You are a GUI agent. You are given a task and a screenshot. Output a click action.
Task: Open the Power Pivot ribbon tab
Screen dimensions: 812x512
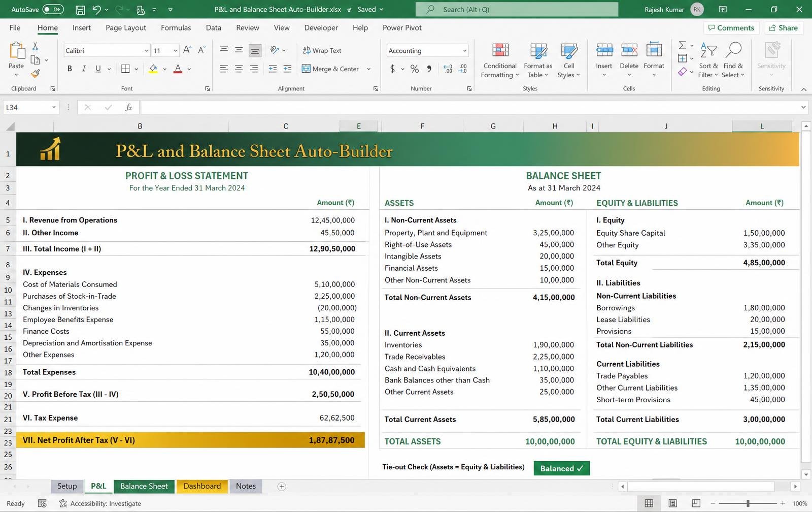tap(402, 28)
